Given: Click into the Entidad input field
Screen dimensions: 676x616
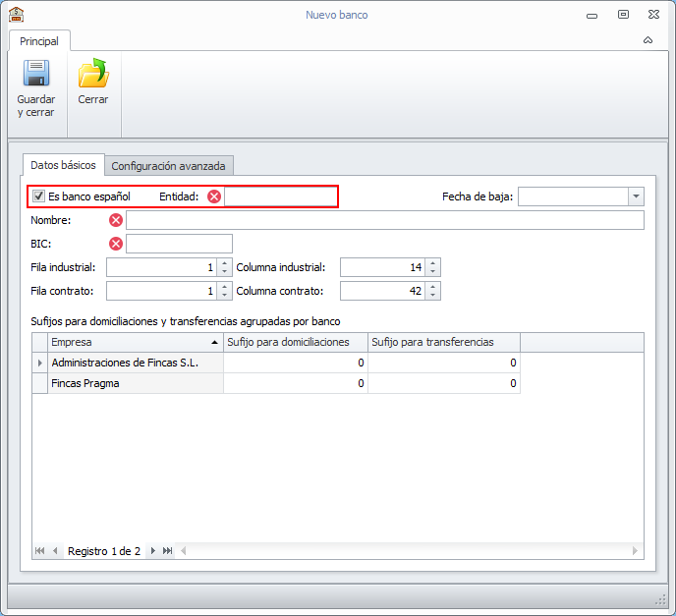Looking at the screenshot, I should point(281,196).
